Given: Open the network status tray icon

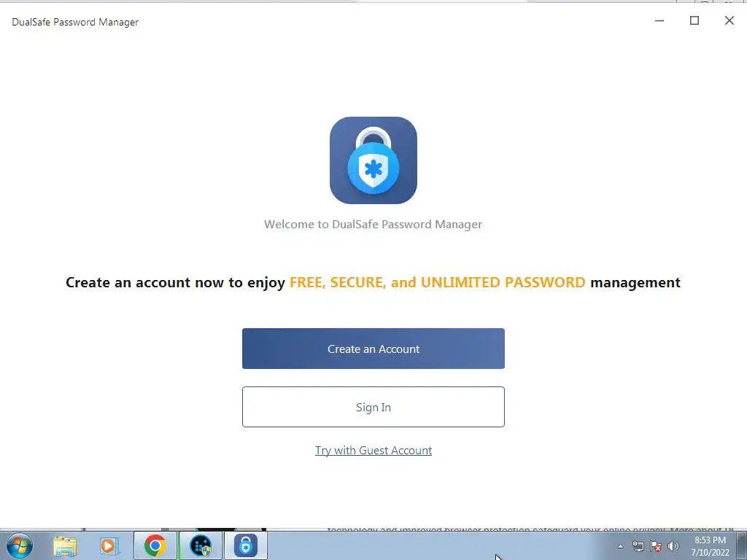Looking at the screenshot, I should [x=638, y=547].
